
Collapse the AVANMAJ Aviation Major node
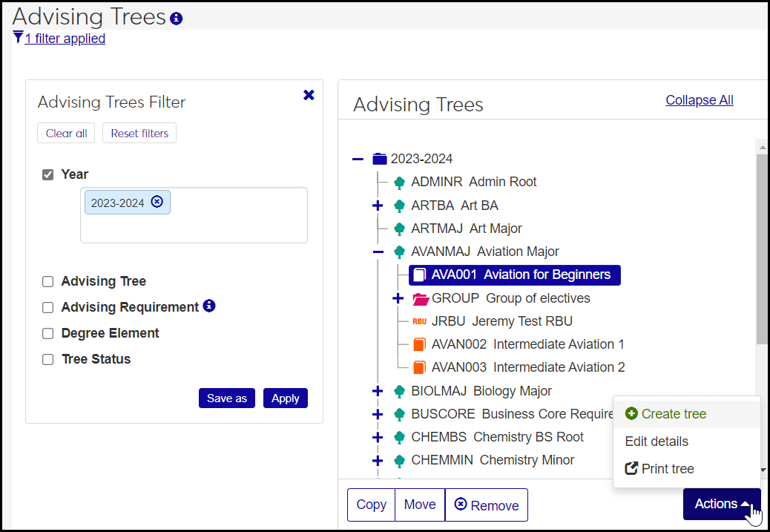point(378,252)
